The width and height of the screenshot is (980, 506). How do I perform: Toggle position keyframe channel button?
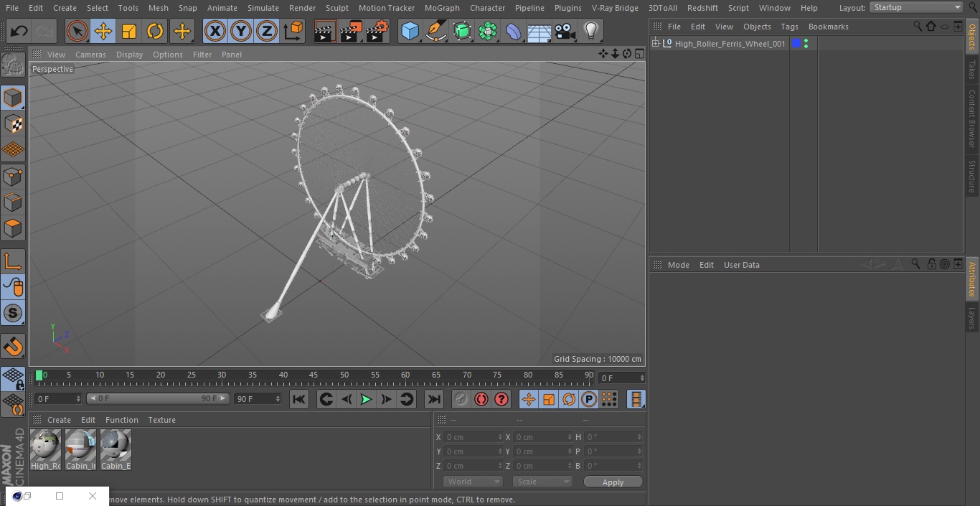click(x=529, y=399)
